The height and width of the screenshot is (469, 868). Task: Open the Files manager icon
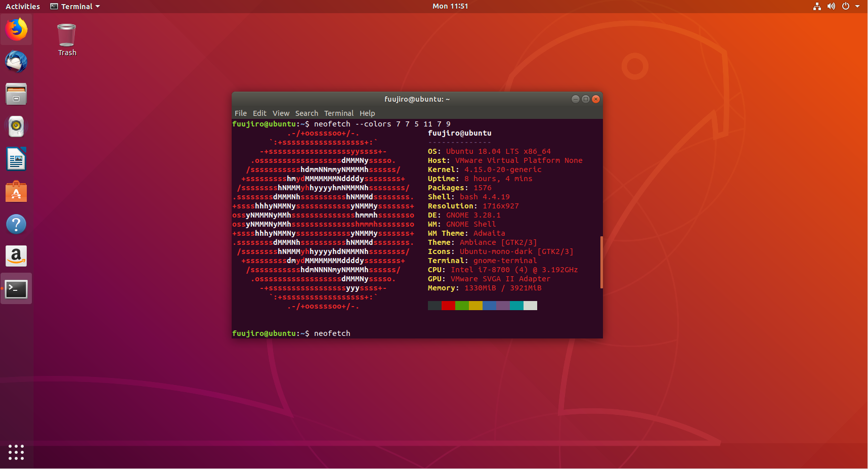[x=16, y=94]
